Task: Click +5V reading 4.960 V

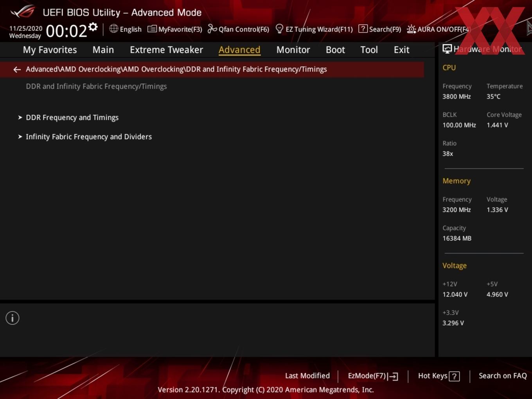Action: (x=497, y=295)
